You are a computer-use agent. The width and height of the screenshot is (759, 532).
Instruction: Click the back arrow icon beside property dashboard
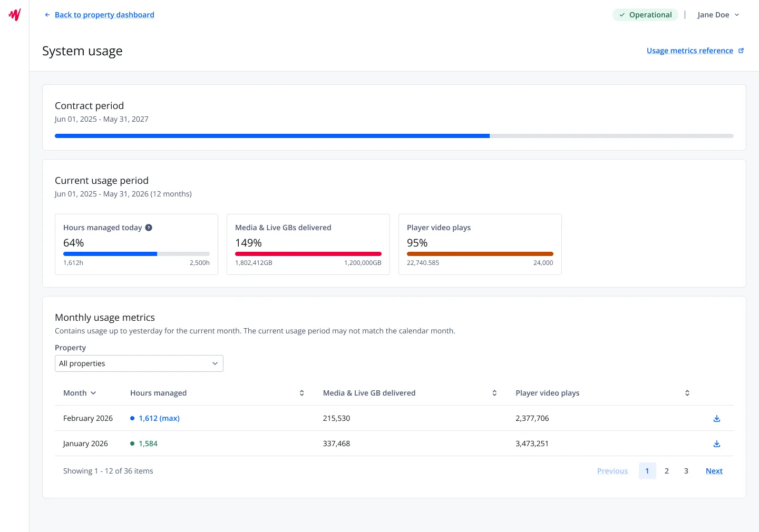47,15
